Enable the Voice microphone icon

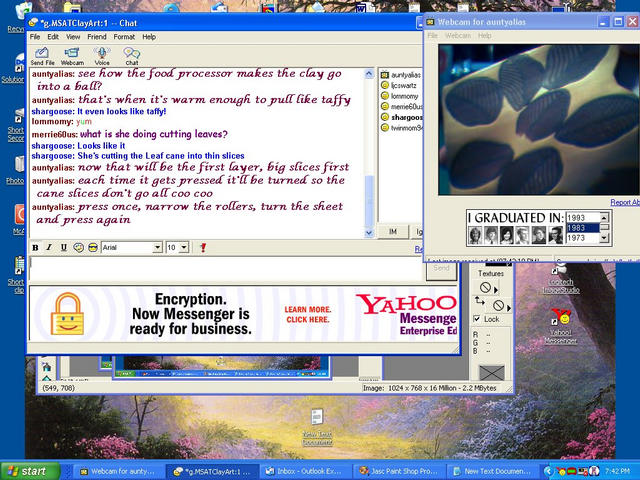click(102, 56)
